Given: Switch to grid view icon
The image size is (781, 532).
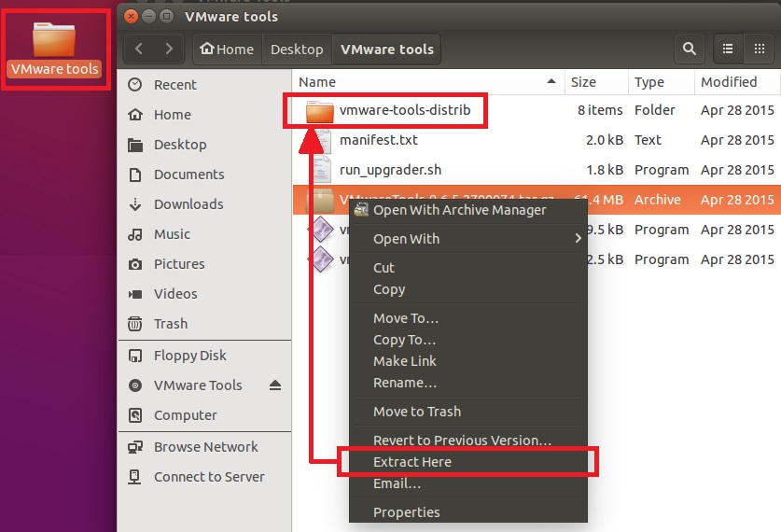Looking at the screenshot, I should coord(760,49).
